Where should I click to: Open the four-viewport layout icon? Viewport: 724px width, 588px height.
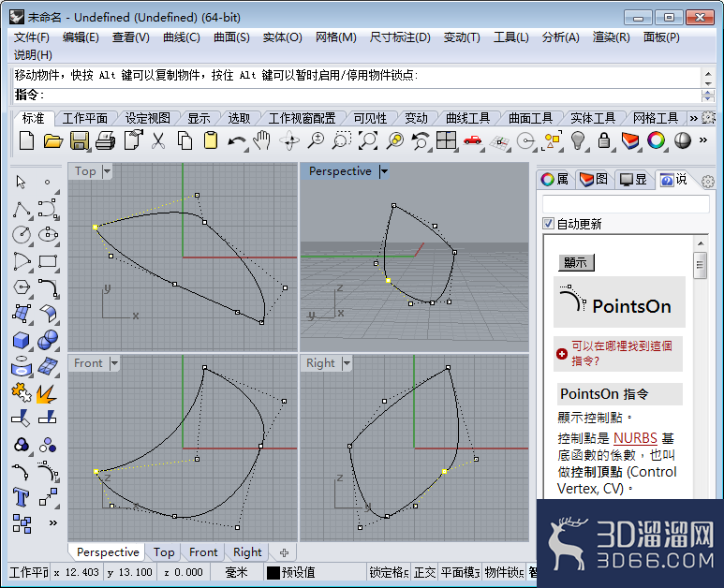point(446,140)
